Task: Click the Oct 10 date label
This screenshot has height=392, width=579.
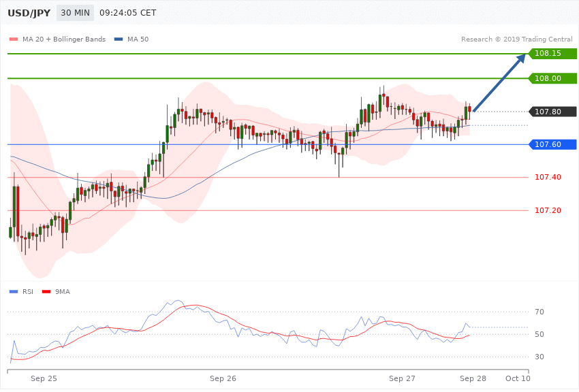Action: [x=518, y=378]
